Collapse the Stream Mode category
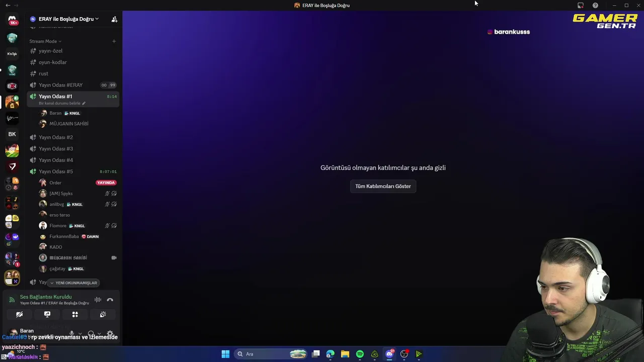 [x=45, y=41]
